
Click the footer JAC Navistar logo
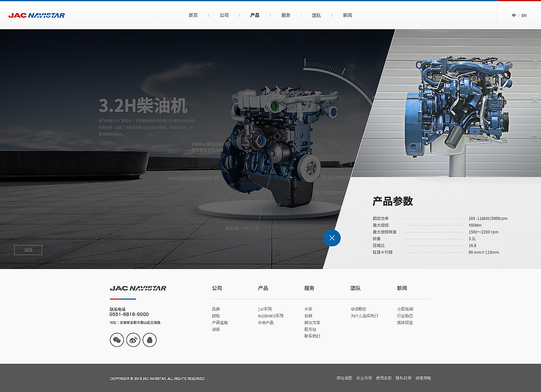pyautogui.click(x=138, y=288)
